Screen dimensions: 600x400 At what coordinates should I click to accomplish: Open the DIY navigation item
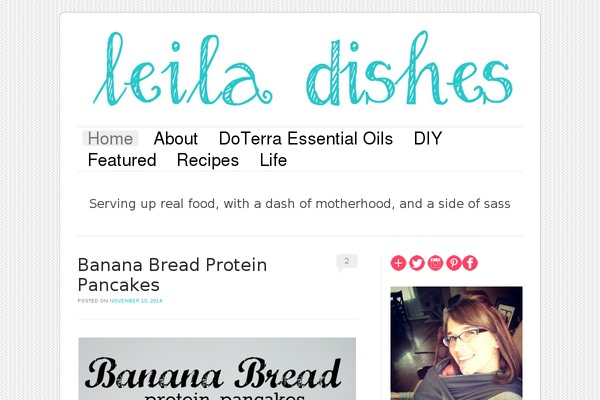428,138
